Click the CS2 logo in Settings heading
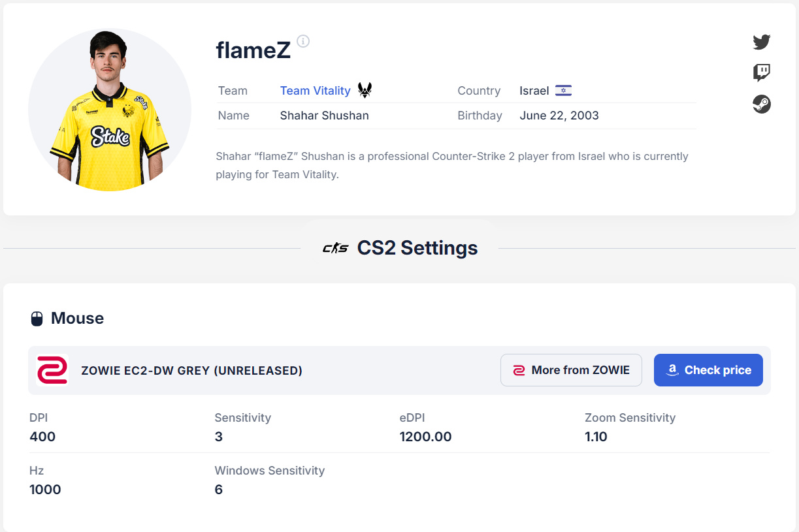 [336, 248]
